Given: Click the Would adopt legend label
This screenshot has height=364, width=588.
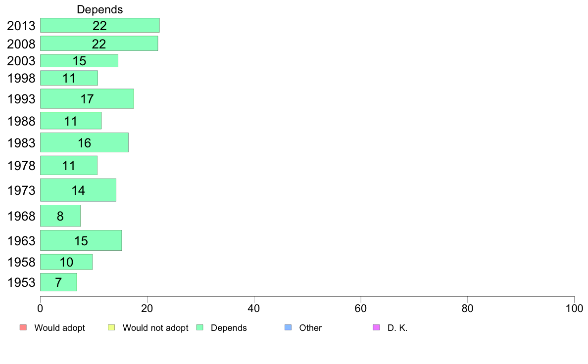Looking at the screenshot, I should click(x=59, y=327).
